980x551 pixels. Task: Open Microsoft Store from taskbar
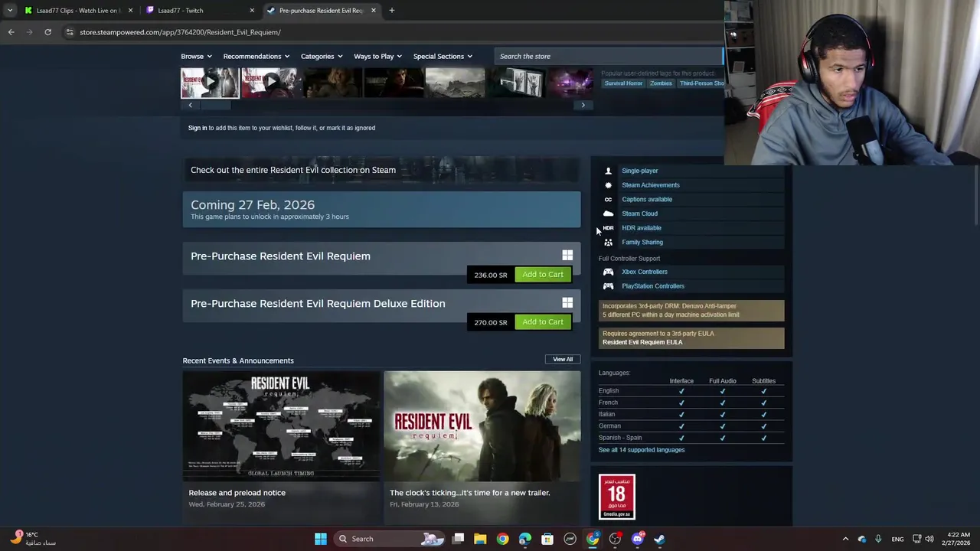tap(547, 539)
